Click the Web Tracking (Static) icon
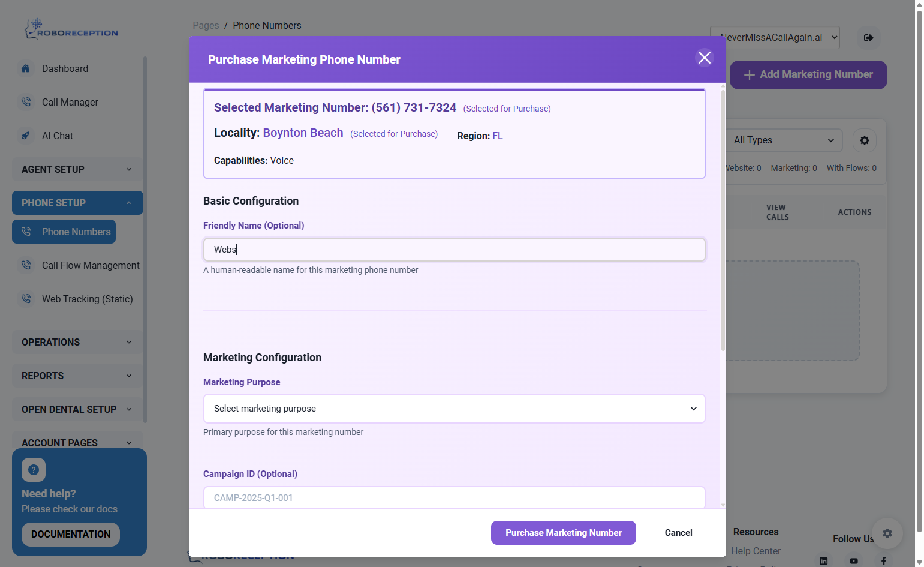924x567 pixels. (26, 299)
